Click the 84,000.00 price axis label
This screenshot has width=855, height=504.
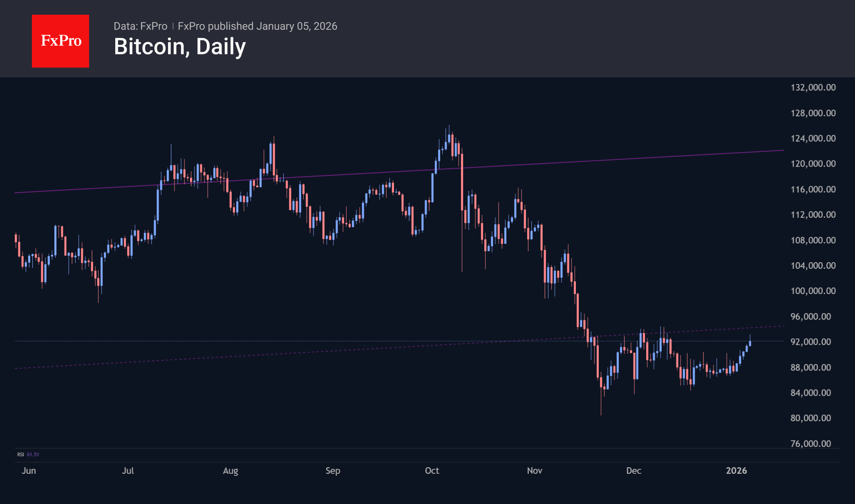pos(810,392)
